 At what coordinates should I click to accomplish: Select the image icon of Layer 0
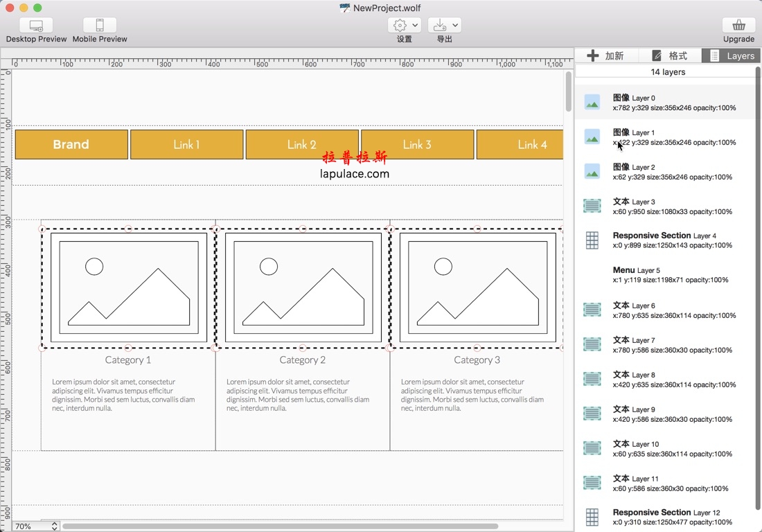click(x=592, y=103)
